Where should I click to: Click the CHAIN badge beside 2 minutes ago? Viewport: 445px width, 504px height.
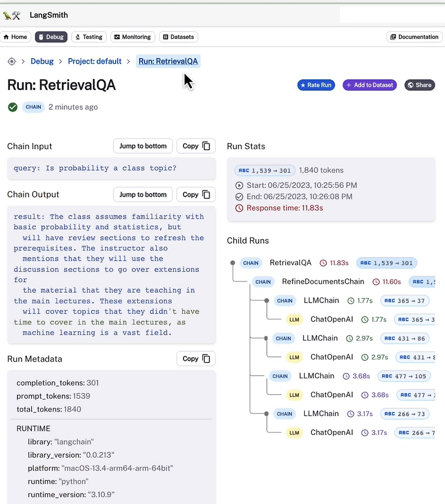[33, 107]
